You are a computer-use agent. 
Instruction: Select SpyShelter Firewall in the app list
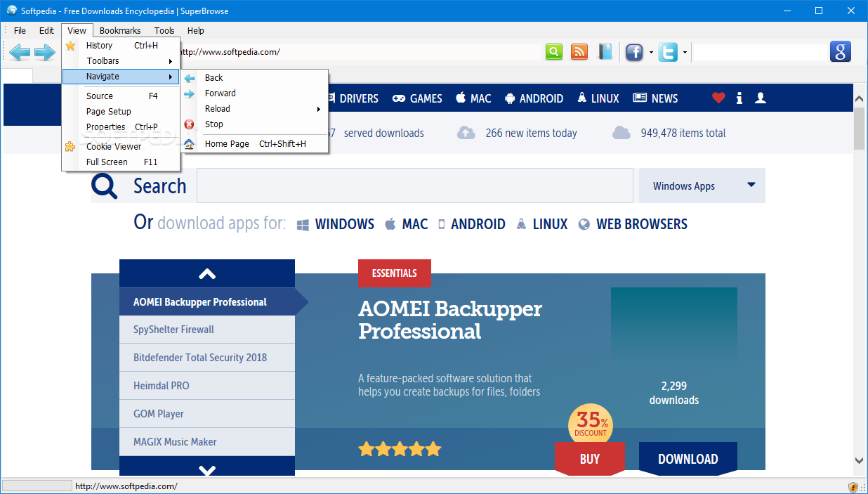pyautogui.click(x=207, y=330)
